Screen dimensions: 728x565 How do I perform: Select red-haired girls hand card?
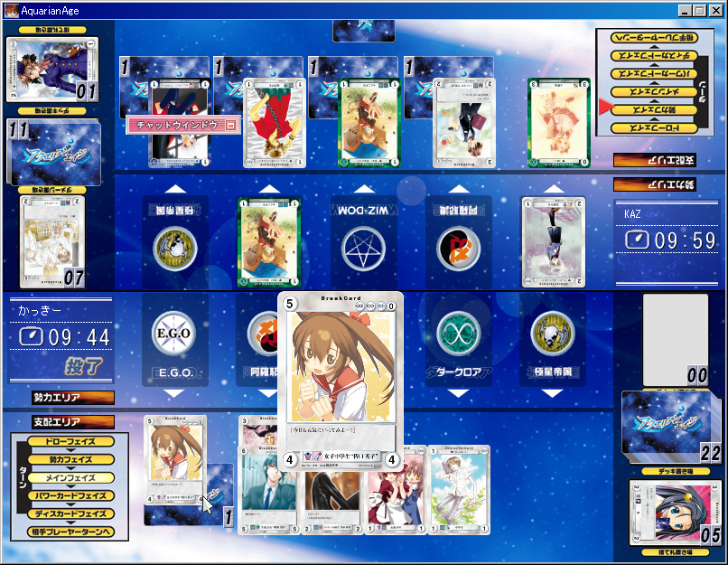point(396,500)
